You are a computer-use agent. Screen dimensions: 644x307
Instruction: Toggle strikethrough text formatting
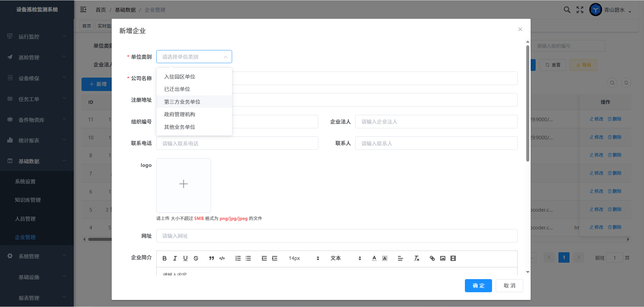pos(196,258)
